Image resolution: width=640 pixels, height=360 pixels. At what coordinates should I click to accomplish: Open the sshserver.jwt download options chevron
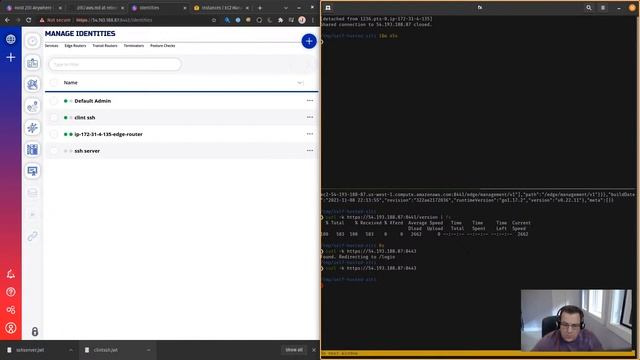pyautogui.click(x=71, y=350)
